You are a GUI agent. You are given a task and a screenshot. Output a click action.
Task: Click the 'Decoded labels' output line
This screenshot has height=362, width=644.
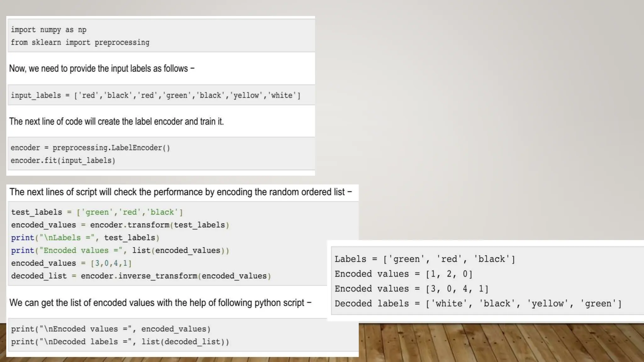[x=478, y=304]
